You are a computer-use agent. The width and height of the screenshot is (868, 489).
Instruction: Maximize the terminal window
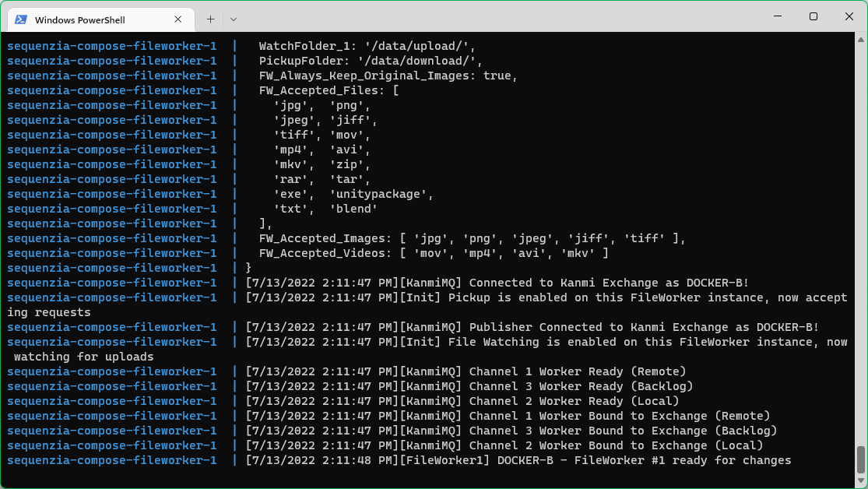coord(814,16)
